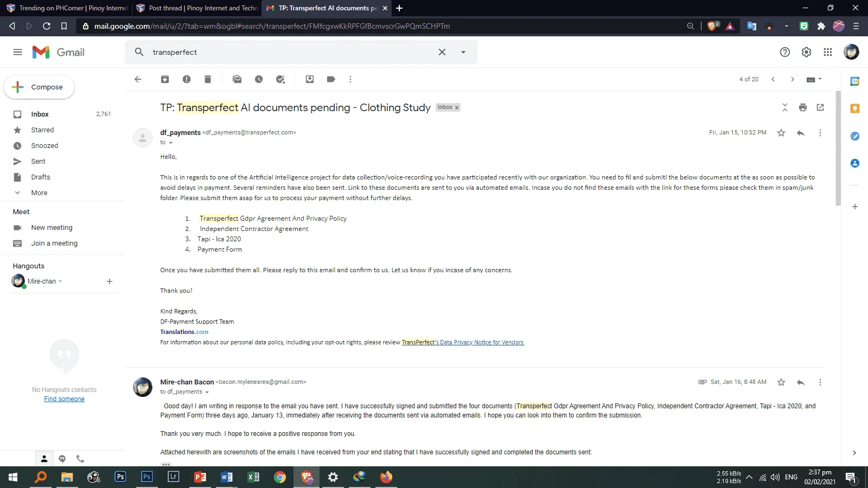The width and height of the screenshot is (868, 488).
Task: Clear the transperfect search text
Action: tap(442, 52)
